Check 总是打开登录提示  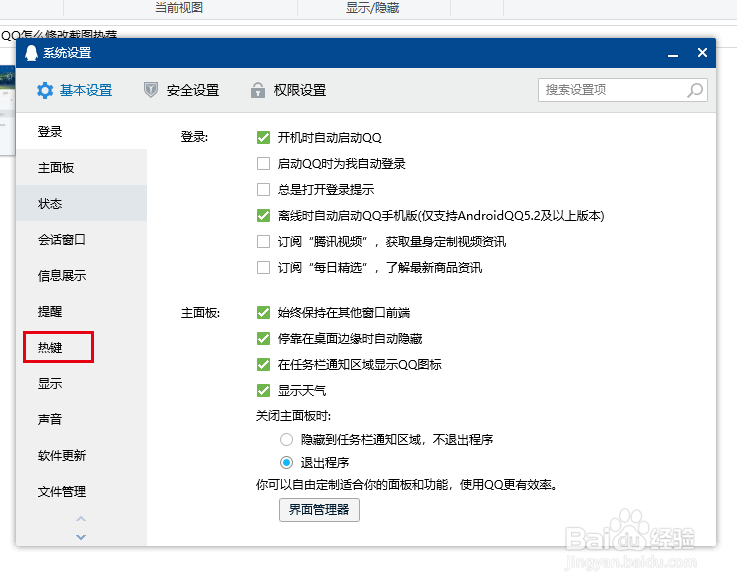click(263, 189)
